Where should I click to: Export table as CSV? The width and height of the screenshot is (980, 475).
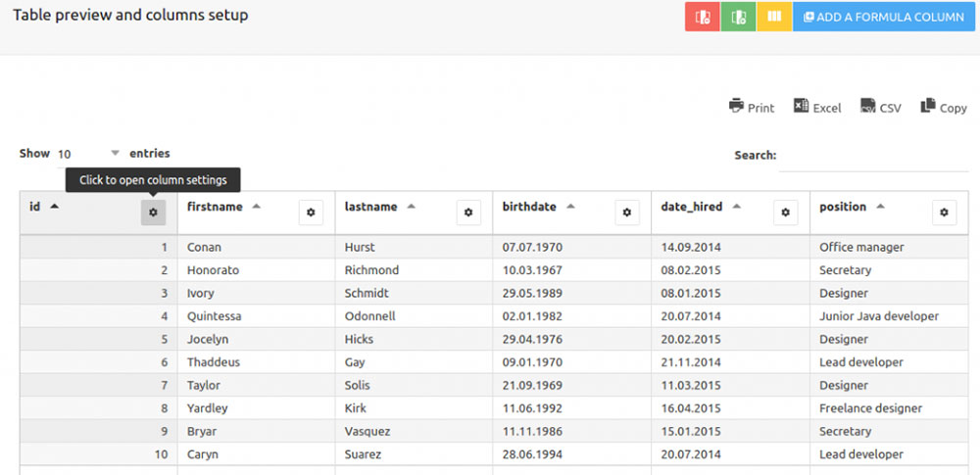pyautogui.click(x=881, y=107)
